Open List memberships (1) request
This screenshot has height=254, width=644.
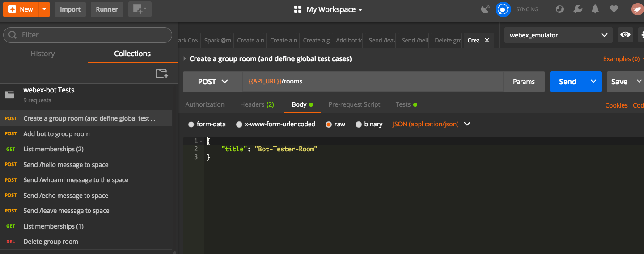(x=86, y=226)
